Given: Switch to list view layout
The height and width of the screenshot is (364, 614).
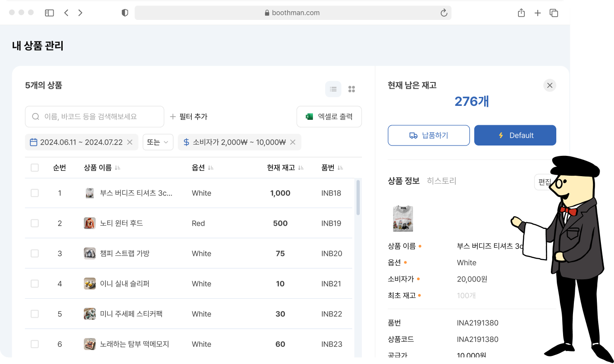Looking at the screenshot, I should [333, 89].
